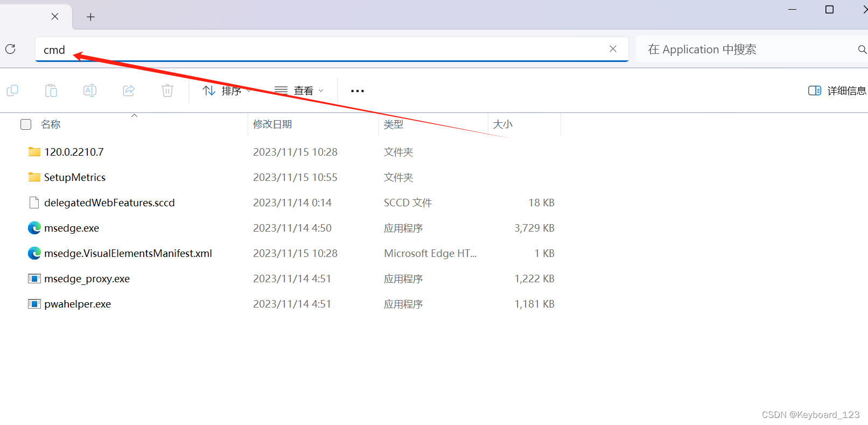Select the 120.0.2210.7 folder icon

pos(34,152)
